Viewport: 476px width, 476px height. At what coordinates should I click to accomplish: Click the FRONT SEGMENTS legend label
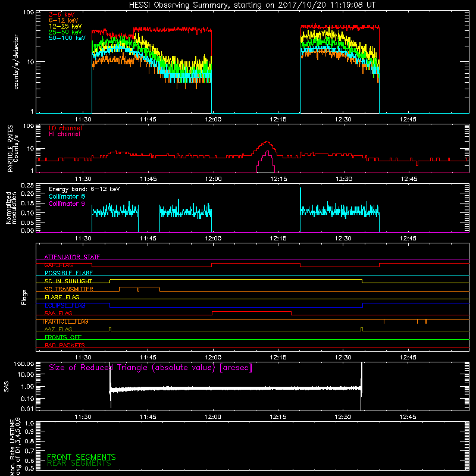coord(82,457)
